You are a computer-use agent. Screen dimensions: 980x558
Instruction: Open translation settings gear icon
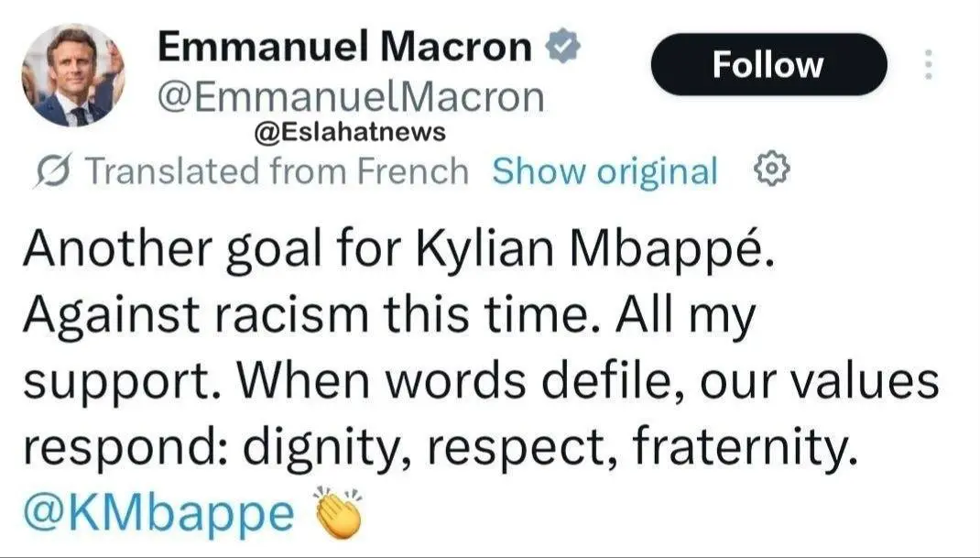(771, 169)
